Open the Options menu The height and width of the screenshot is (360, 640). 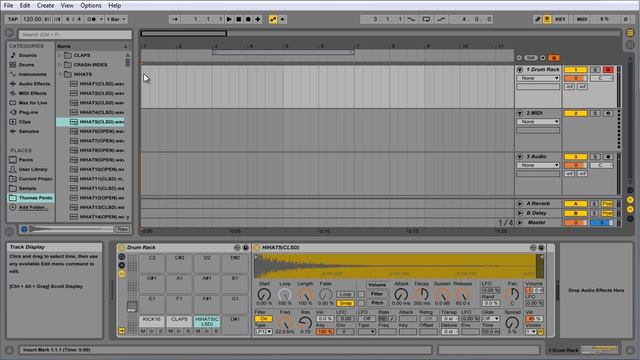point(91,5)
